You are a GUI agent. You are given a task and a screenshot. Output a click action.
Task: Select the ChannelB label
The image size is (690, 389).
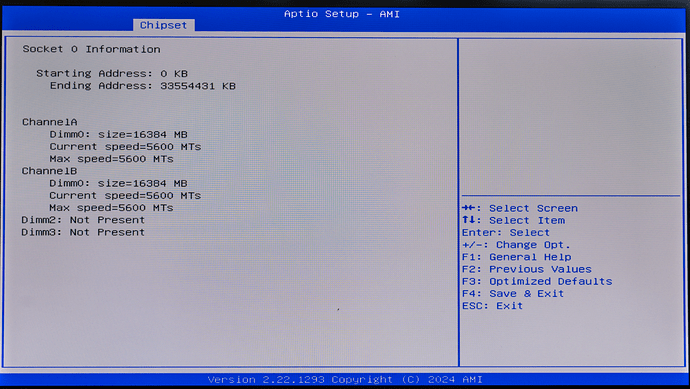pyautogui.click(x=49, y=171)
